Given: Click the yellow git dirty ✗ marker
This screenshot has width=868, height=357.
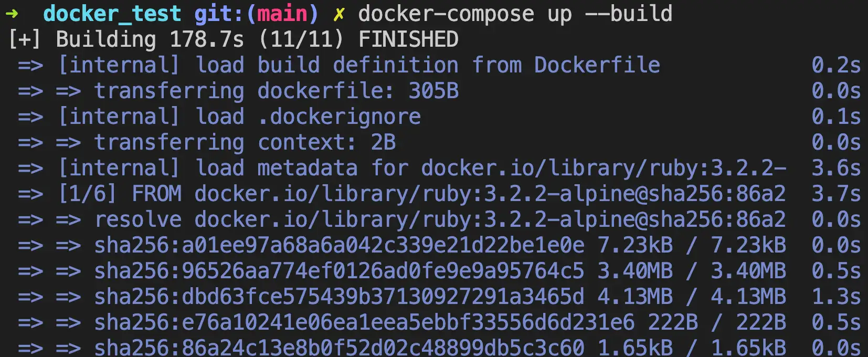Looking at the screenshot, I should (x=339, y=14).
